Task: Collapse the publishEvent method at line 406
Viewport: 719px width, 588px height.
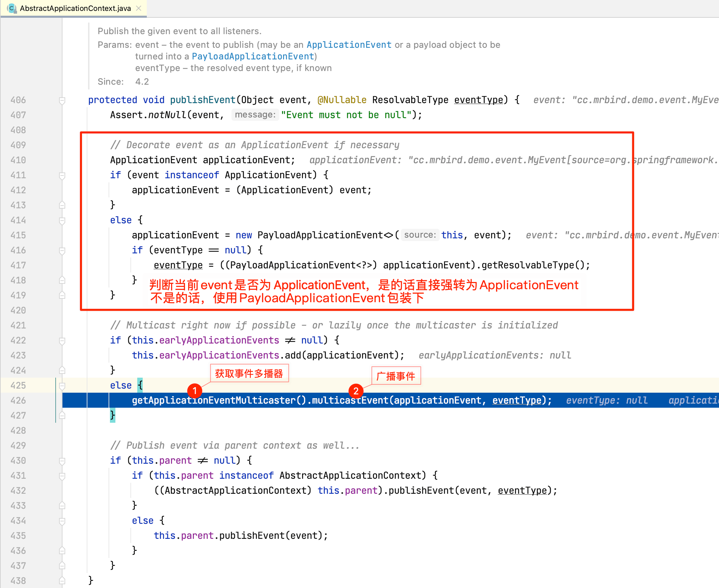Action: click(x=62, y=100)
